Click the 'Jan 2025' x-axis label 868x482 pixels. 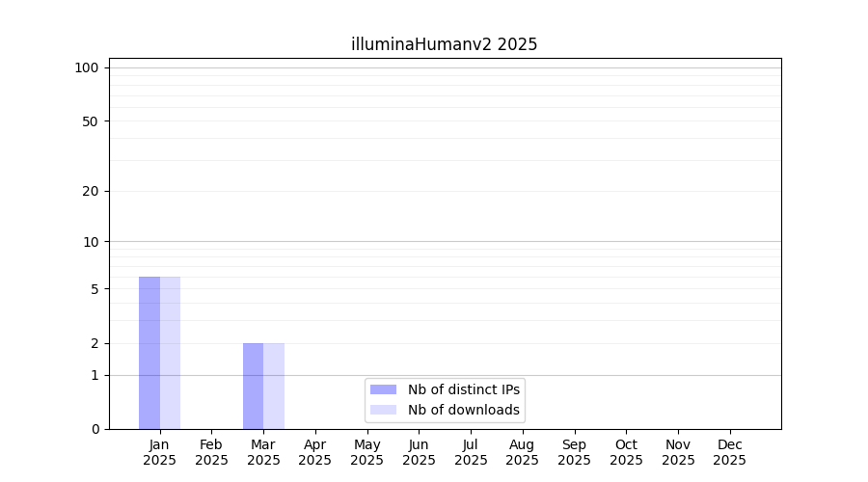(159, 452)
